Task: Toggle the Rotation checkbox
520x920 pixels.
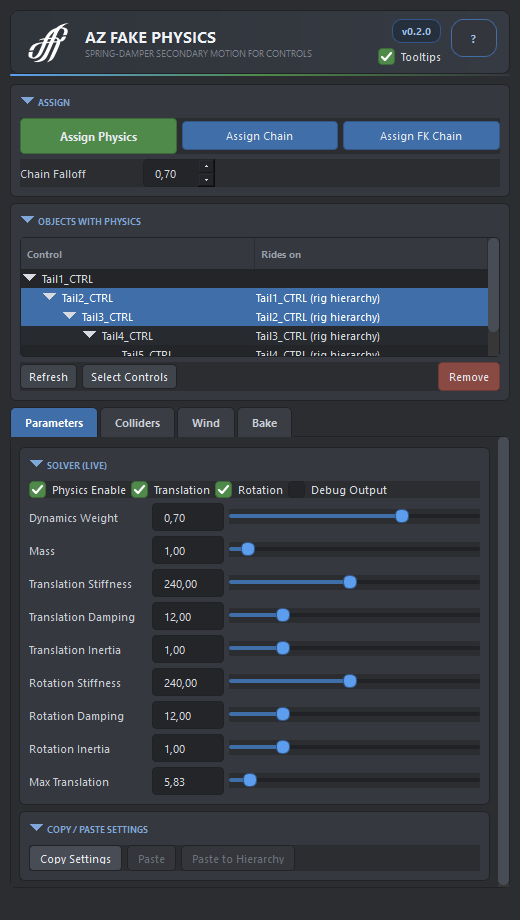Action: pyautogui.click(x=224, y=490)
